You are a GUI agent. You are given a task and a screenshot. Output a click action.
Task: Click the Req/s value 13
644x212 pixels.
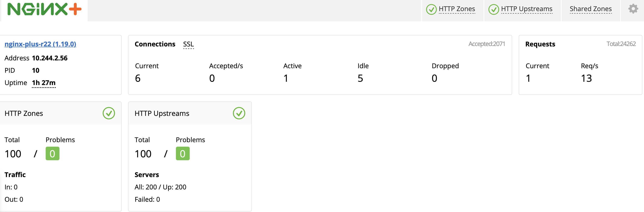[586, 78]
